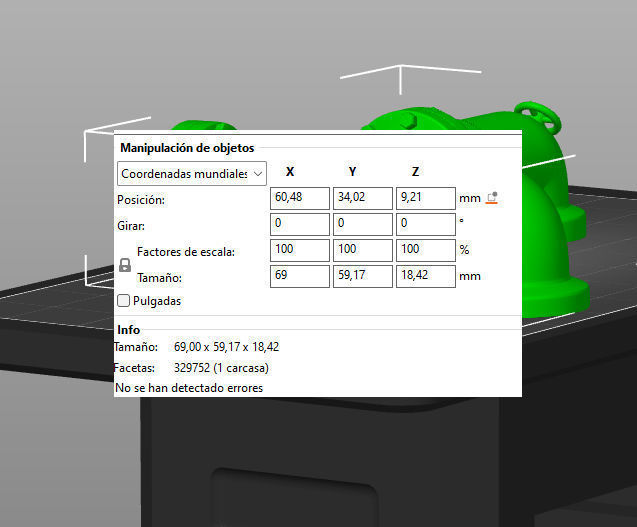The width and height of the screenshot is (637, 527).
Task: Click the Manipulación de objetos heading
Action: [187, 148]
